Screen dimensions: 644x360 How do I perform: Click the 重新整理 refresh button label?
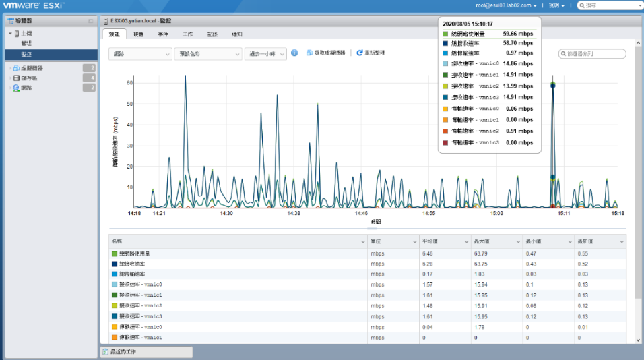pos(375,53)
